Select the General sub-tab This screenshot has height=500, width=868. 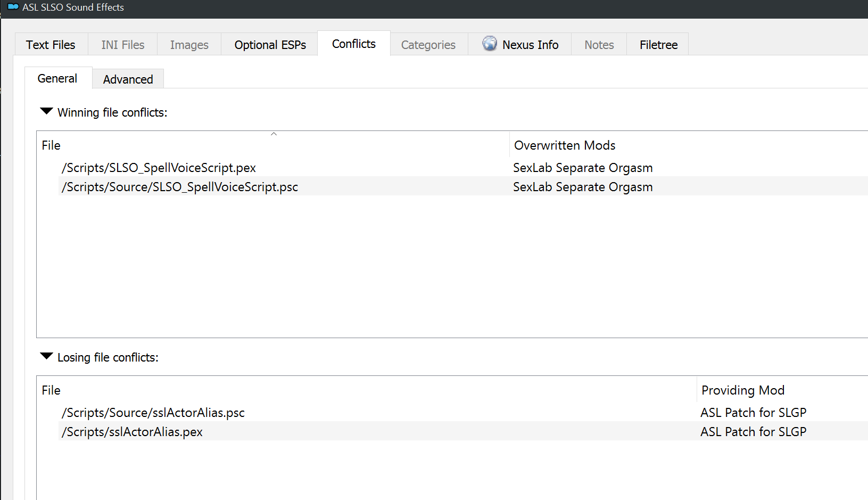point(57,78)
